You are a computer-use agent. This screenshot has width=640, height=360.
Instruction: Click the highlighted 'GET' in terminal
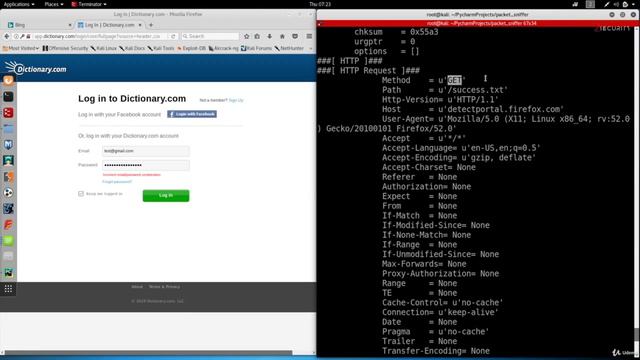point(454,80)
